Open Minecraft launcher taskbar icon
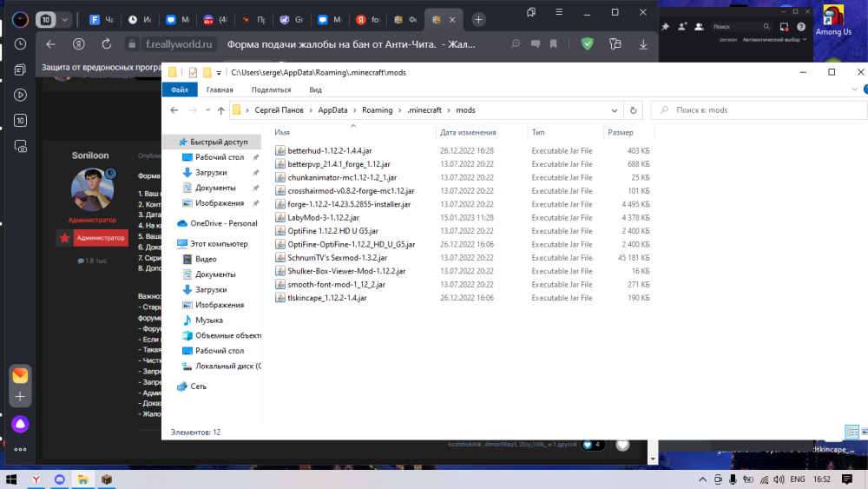The width and height of the screenshot is (868, 489). click(106, 479)
